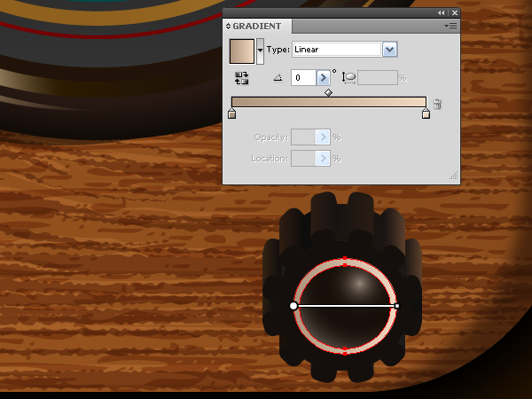Click the Linear type field
This screenshot has width=532, height=399.
(x=337, y=50)
